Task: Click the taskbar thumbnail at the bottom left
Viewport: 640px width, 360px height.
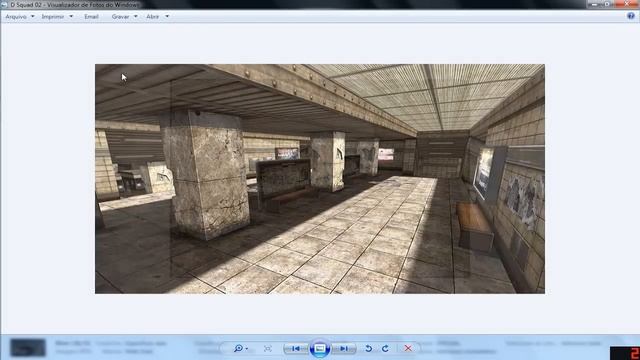Action: 28,348
